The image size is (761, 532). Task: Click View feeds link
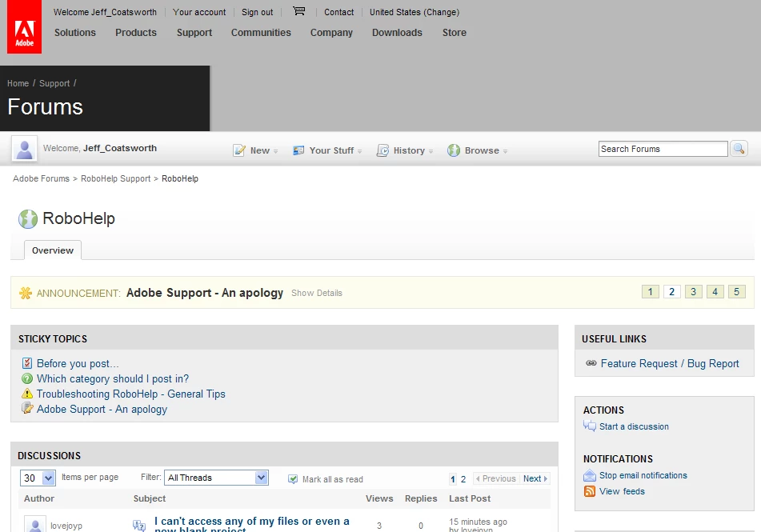point(623,491)
